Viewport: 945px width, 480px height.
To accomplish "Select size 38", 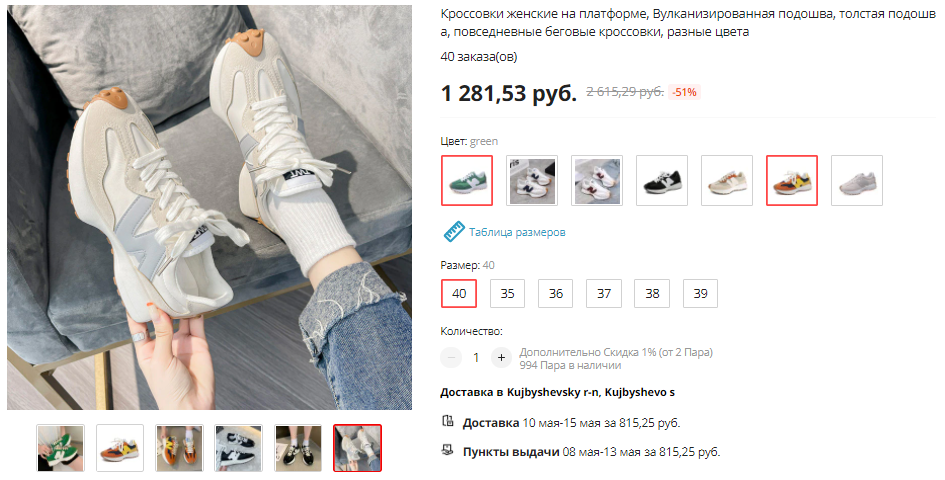I will pyautogui.click(x=652, y=294).
